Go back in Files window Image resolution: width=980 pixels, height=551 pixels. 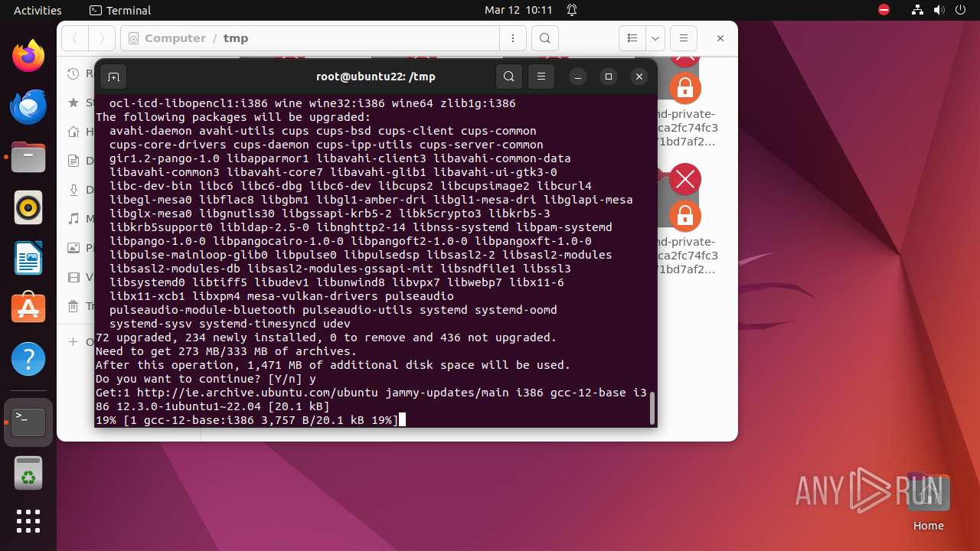[75, 38]
